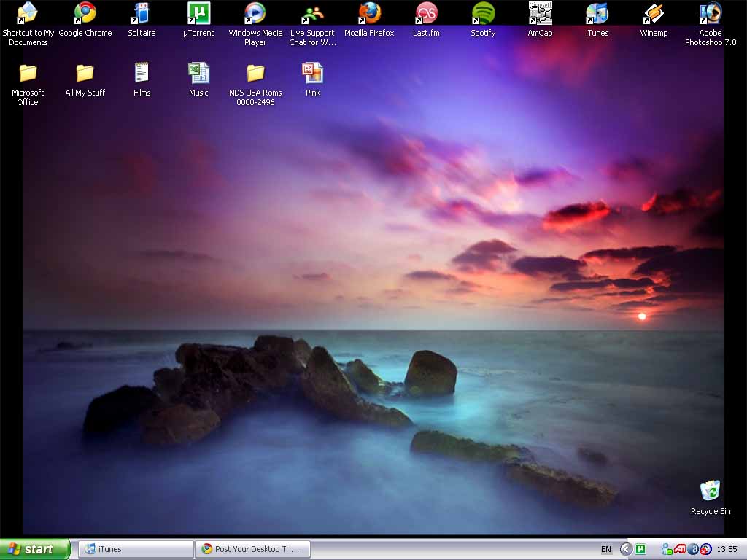Open the Start menu

(x=35, y=549)
